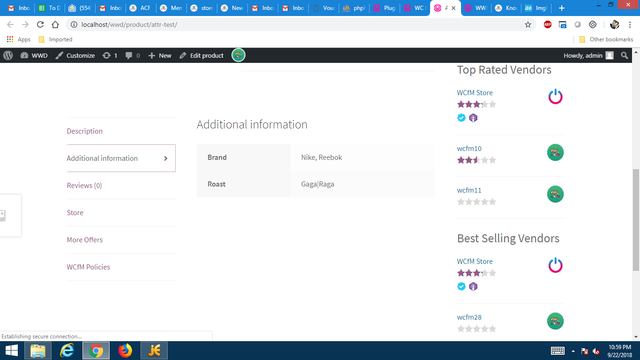The image size is (640, 360).
Task: Click the browser home icon
Action: (x=55, y=24)
